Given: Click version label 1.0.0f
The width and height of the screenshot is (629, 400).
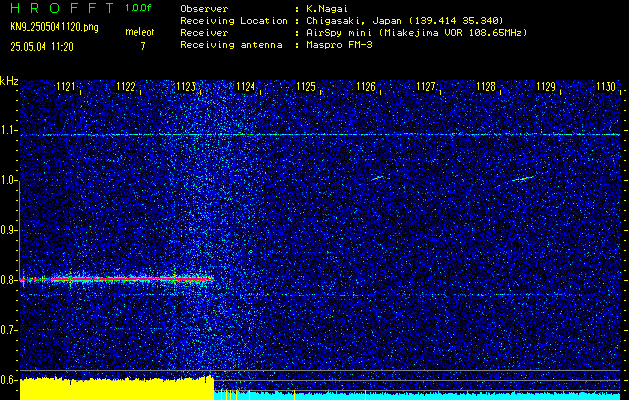Looking at the screenshot, I should click(x=138, y=8).
